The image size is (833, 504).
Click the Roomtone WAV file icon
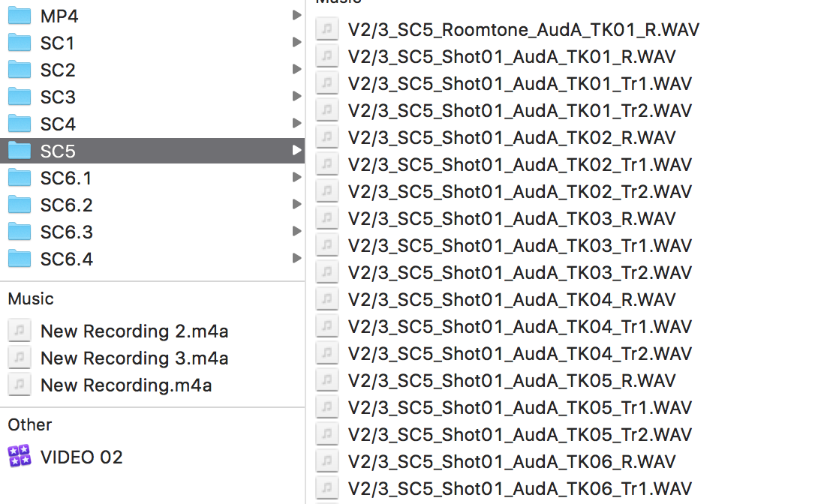pos(326,29)
